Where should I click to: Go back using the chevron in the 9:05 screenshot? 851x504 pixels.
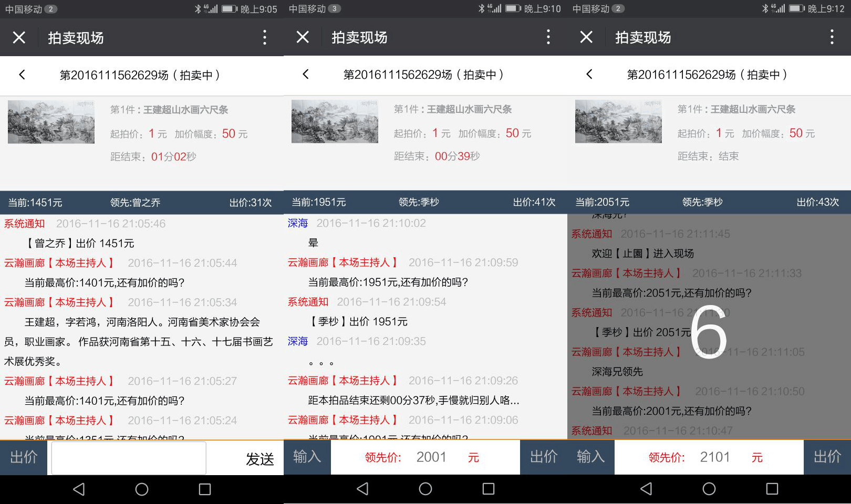point(22,75)
